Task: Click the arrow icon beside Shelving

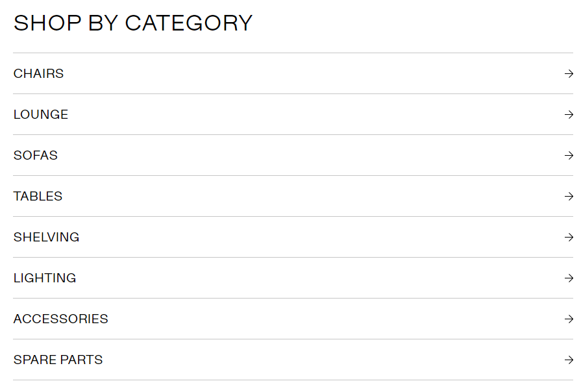Action: (x=569, y=238)
